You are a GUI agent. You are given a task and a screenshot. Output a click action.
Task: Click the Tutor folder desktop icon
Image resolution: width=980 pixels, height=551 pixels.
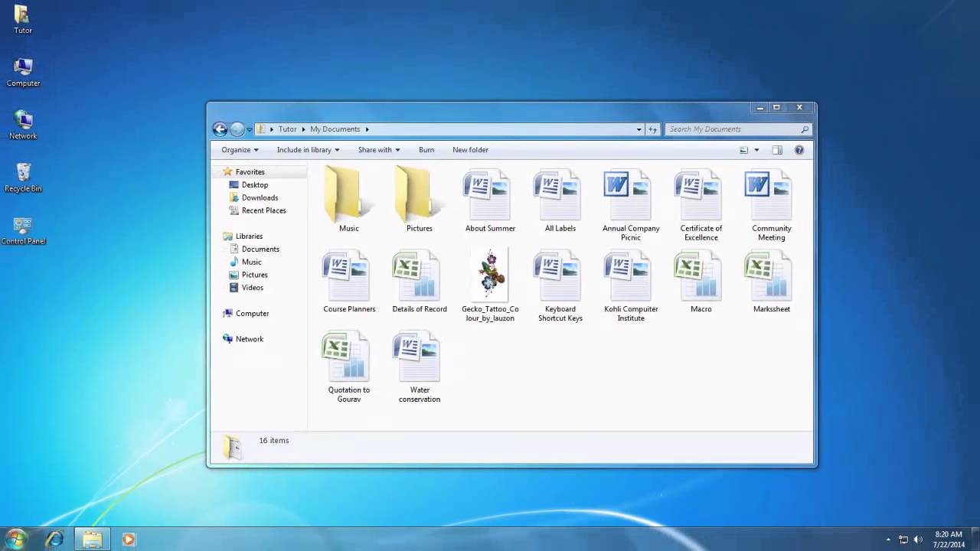point(23,20)
